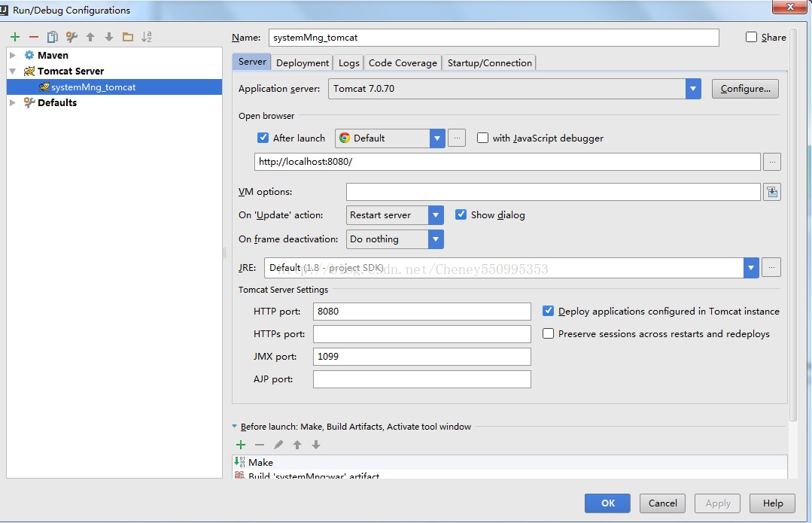Screen dimensions: 812x523
Task: Click the Name input field
Action: 494,38
